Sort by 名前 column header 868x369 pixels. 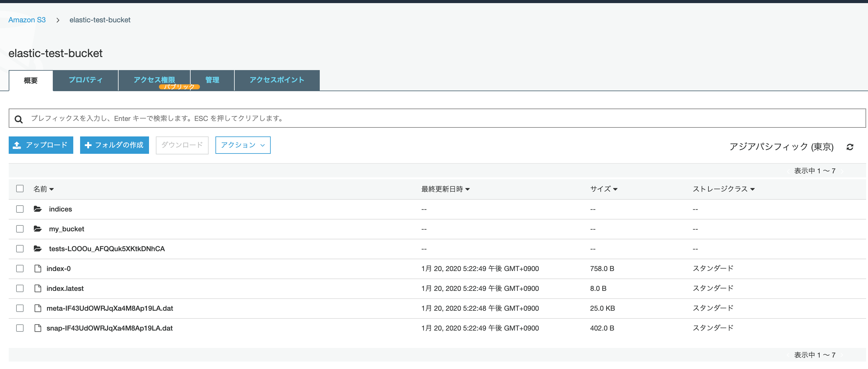[43, 189]
